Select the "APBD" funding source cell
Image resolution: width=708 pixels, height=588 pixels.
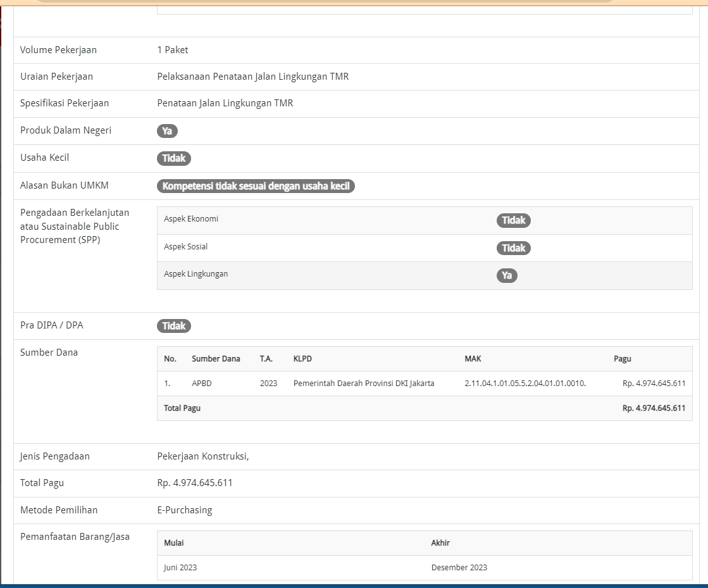(201, 383)
